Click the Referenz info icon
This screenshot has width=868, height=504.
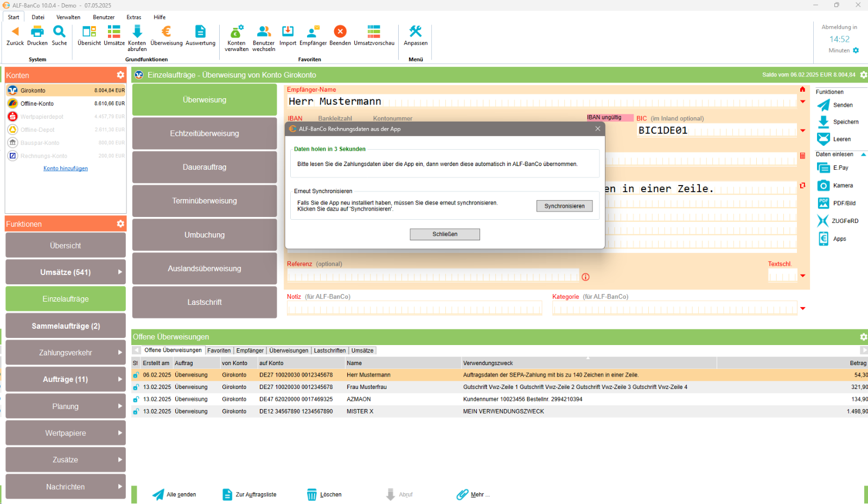tap(585, 277)
